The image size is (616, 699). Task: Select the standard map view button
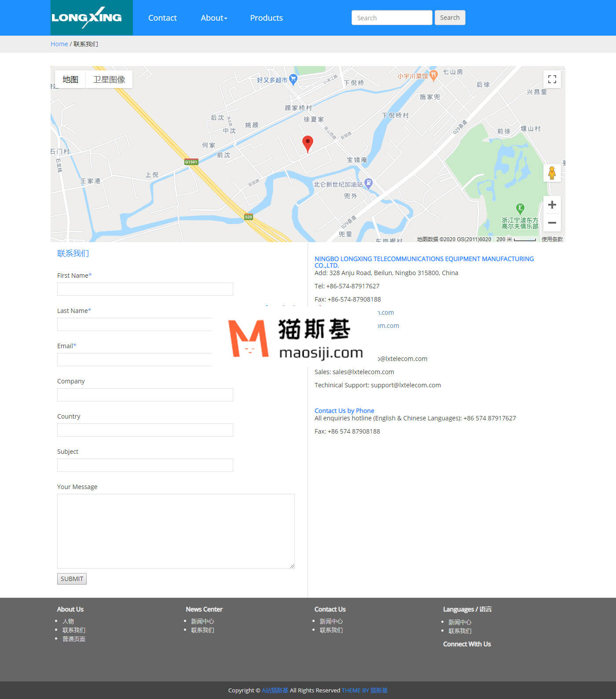70,79
